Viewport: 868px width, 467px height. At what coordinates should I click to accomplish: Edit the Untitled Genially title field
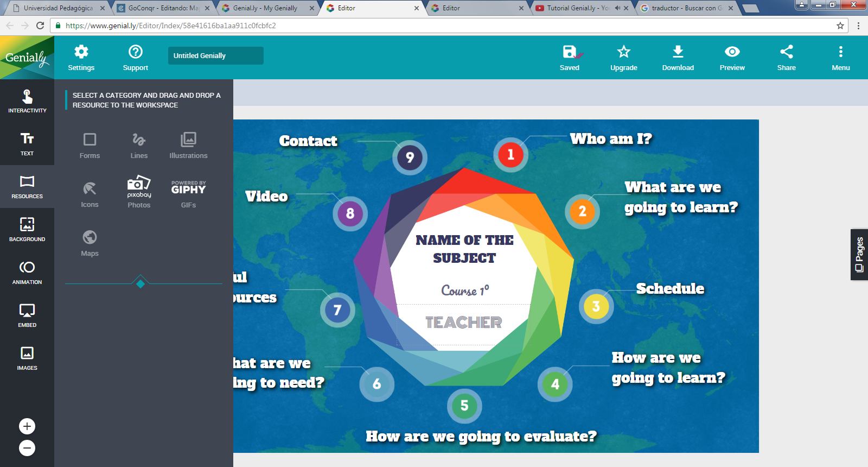(216, 55)
